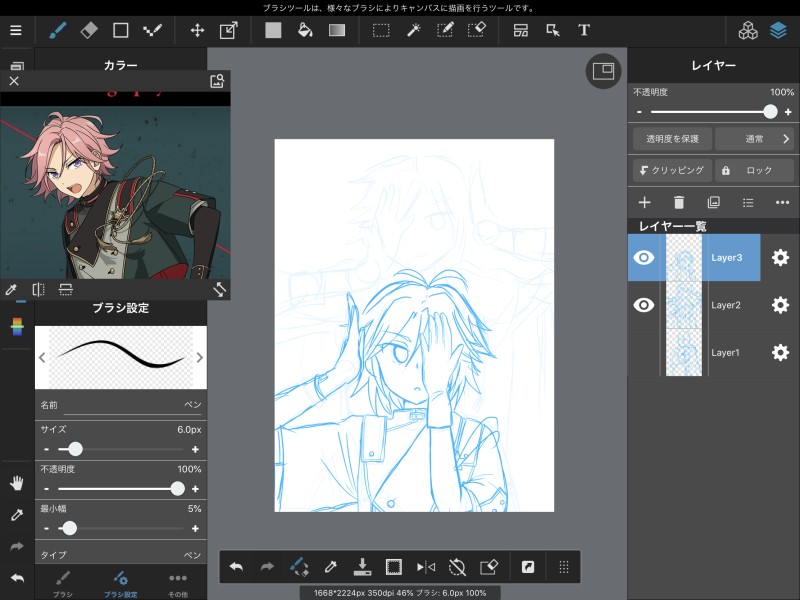Screen dimensions: 800x600
Task: Select the Text tool
Action: (x=584, y=30)
